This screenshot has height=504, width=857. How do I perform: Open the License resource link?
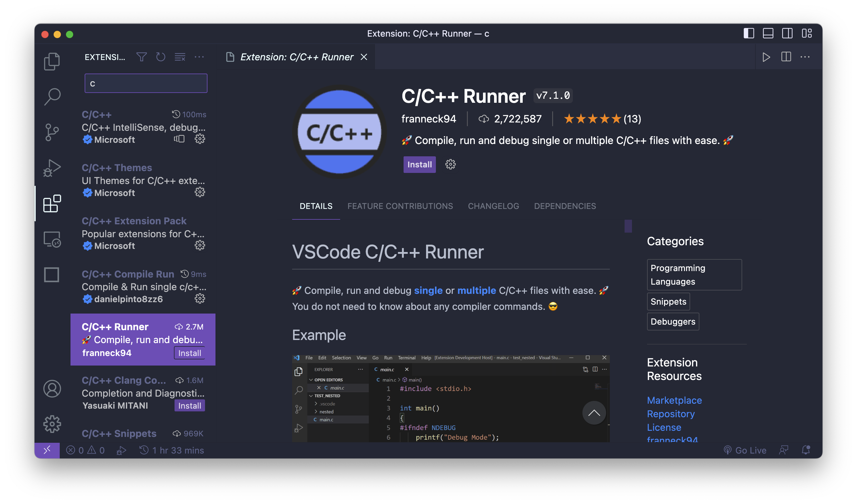point(664,427)
